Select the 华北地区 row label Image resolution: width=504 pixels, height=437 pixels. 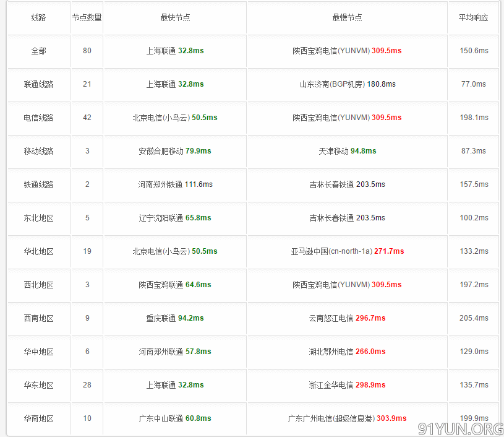click(38, 252)
